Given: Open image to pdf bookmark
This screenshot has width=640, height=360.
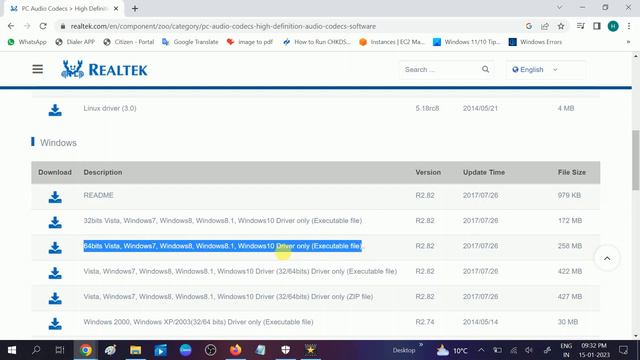Looking at the screenshot, I should (x=250, y=42).
